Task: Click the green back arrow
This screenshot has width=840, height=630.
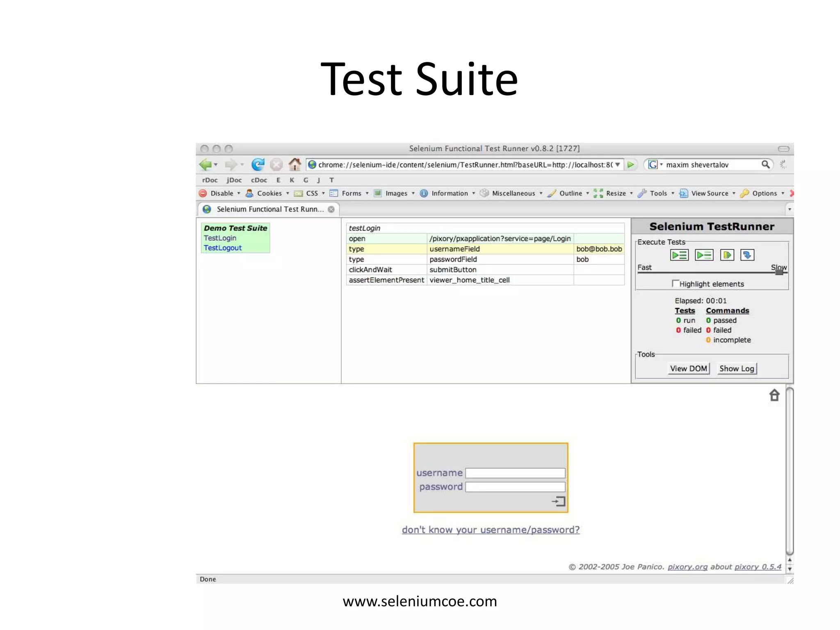Action: coord(205,164)
